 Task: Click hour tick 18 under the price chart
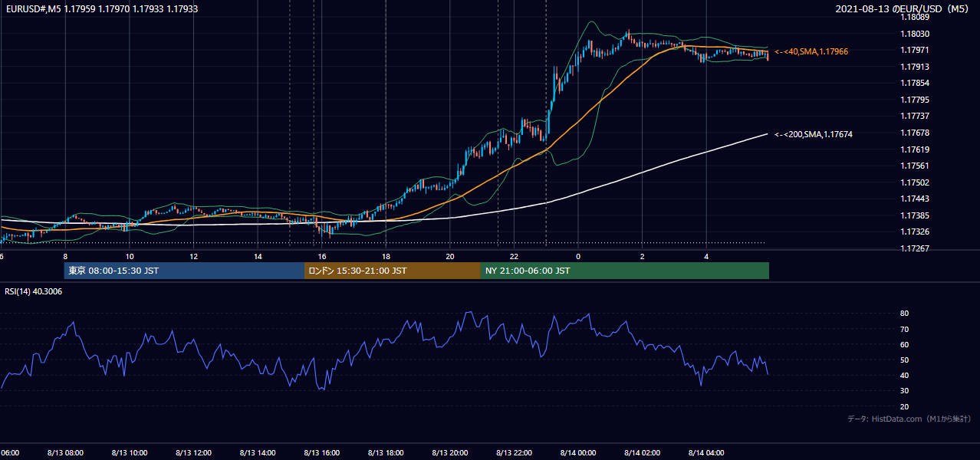pyautogui.click(x=386, y=256)
